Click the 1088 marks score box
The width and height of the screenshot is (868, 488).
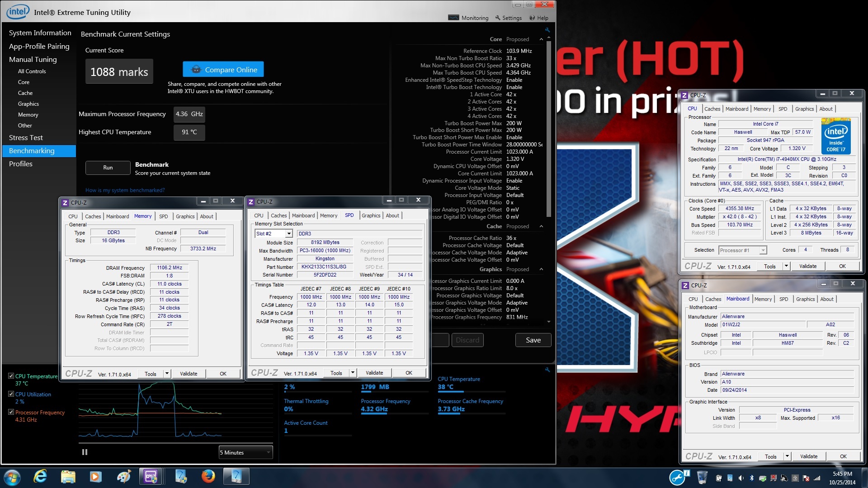pyautogui.click(x=119, y=72)
